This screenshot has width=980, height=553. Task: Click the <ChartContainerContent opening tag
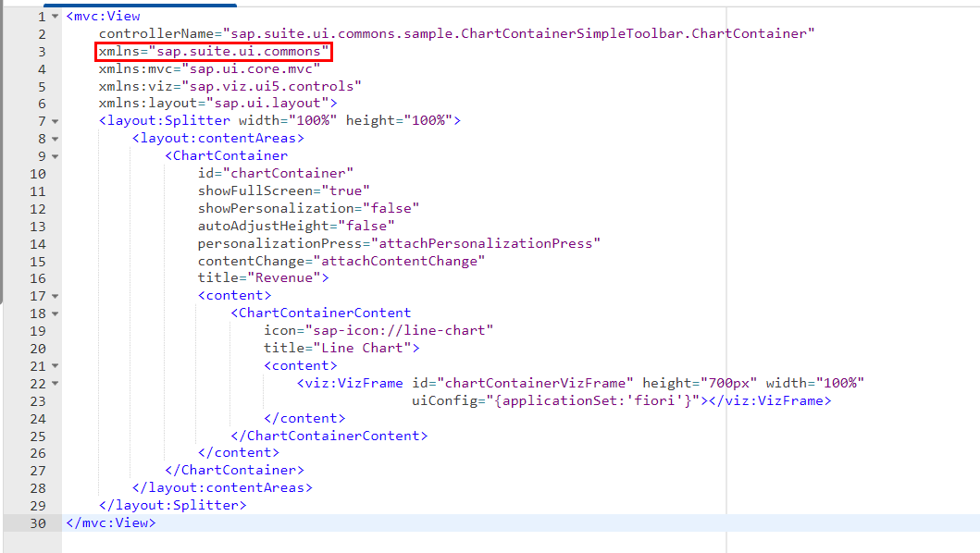point(320,313)
